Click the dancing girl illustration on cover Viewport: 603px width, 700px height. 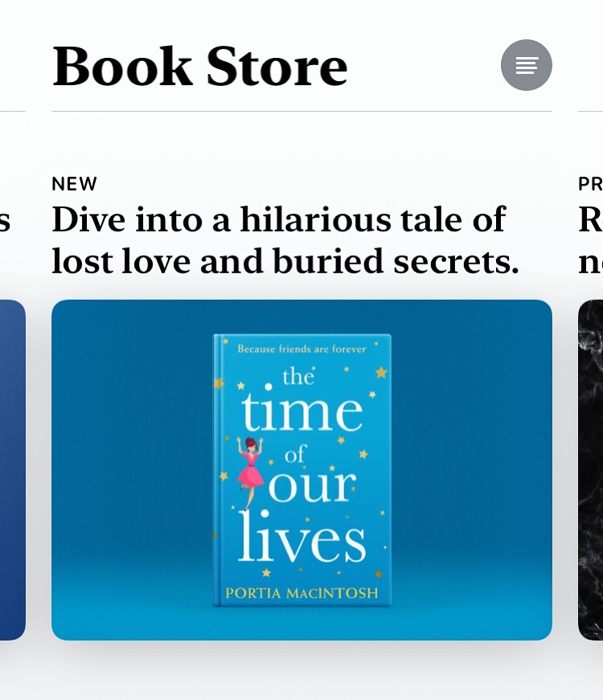250,473
